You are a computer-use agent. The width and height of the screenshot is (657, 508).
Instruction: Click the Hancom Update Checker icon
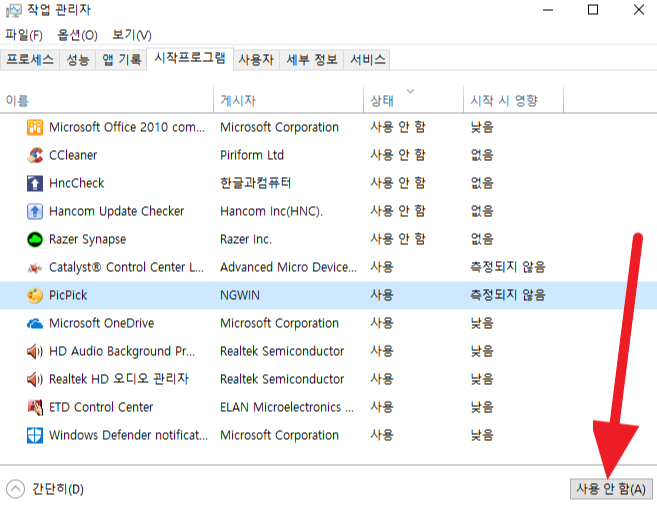(35, 211)
